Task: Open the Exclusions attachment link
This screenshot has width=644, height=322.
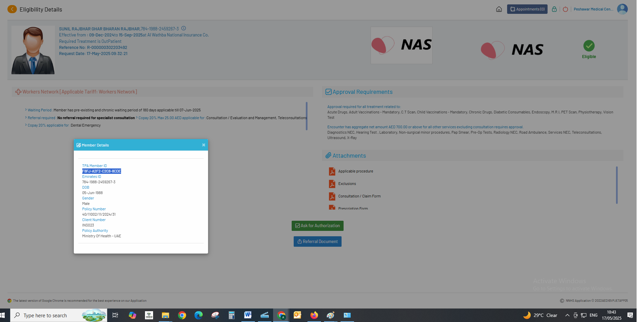Action: point(347,184)
